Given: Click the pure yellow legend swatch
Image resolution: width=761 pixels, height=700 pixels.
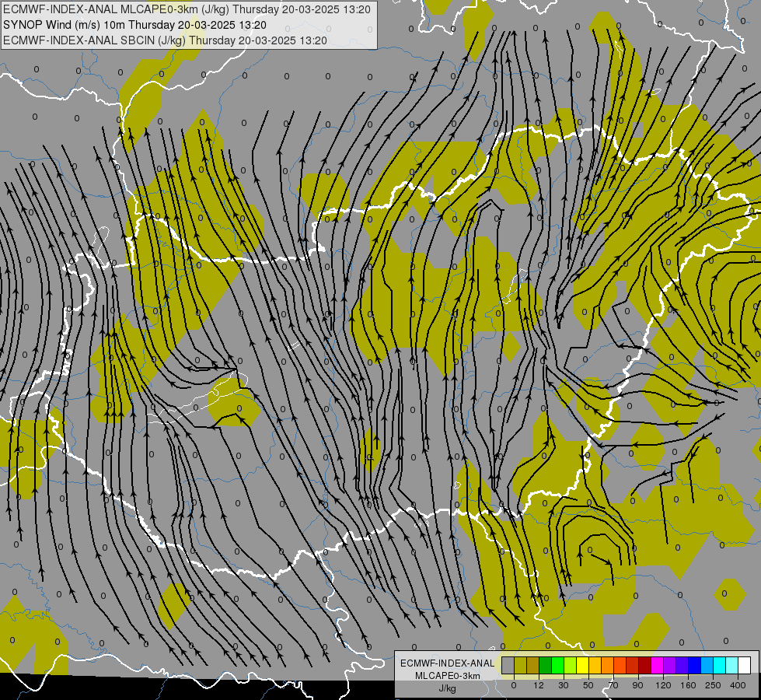Looking at the screenshot, I should pos(583,665).
